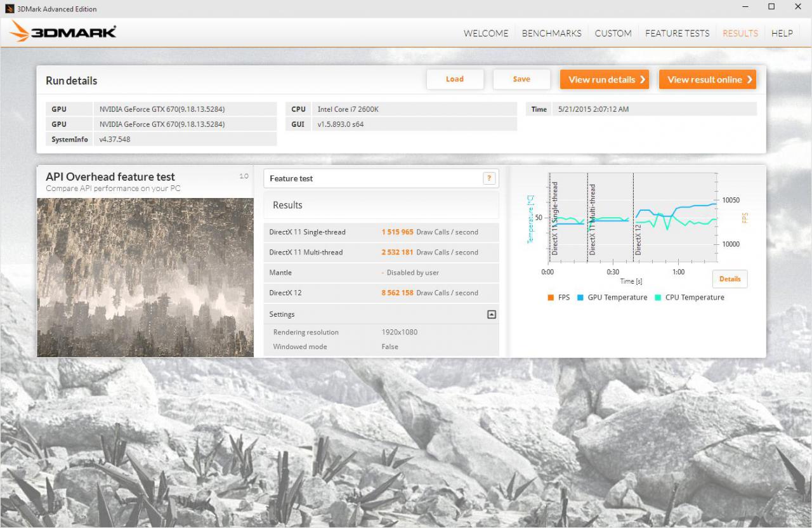
Task: Click the 3DMark logo in header
Action: point(63,32)
